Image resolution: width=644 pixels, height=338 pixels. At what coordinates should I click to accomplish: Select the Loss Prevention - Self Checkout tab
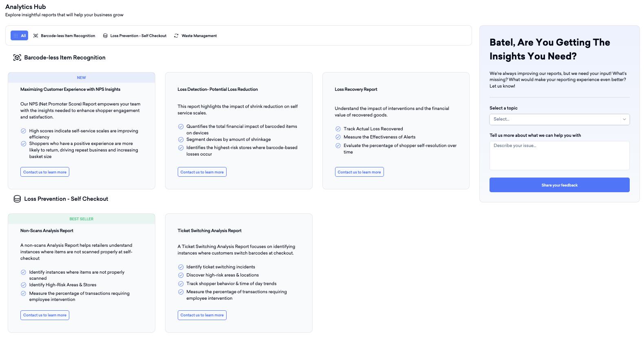135,36
